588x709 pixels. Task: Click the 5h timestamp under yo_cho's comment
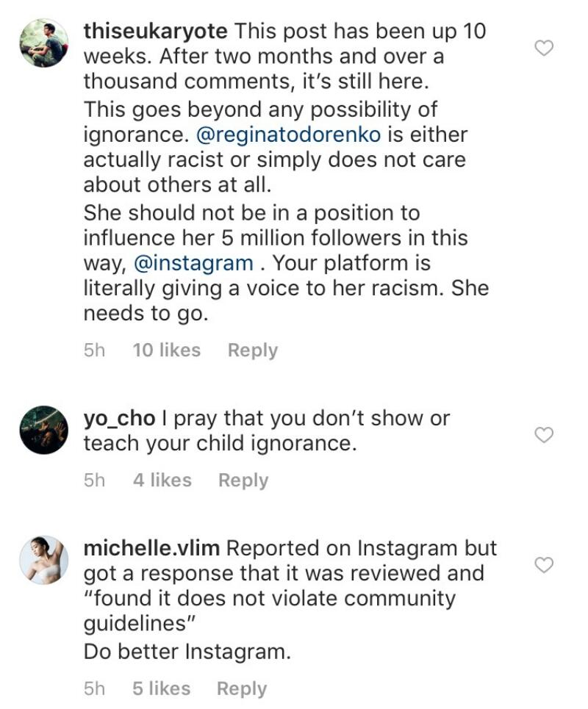(x=94, y=481)
